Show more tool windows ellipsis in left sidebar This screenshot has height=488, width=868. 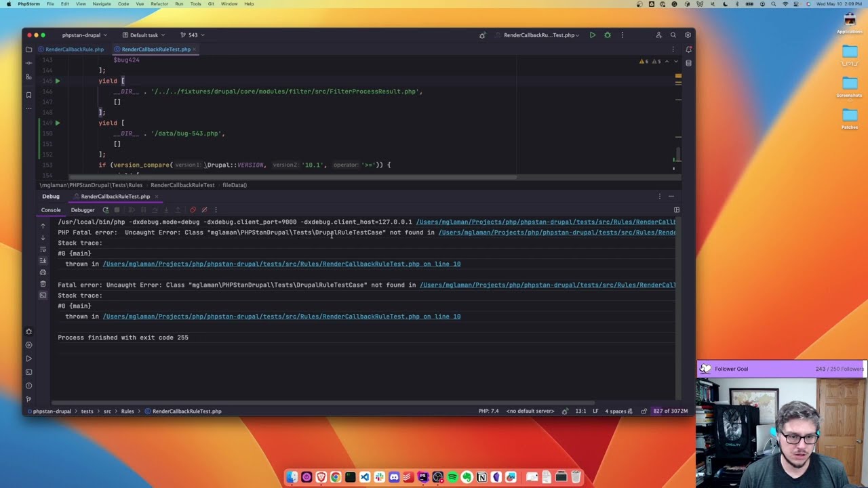pyautogui.click(x=28, y=108)
